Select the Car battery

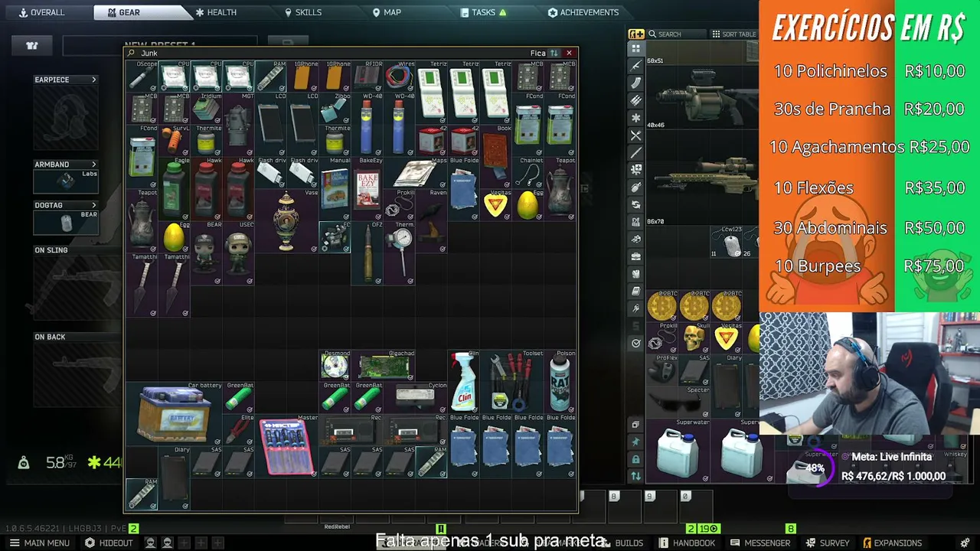coord(174,414)
